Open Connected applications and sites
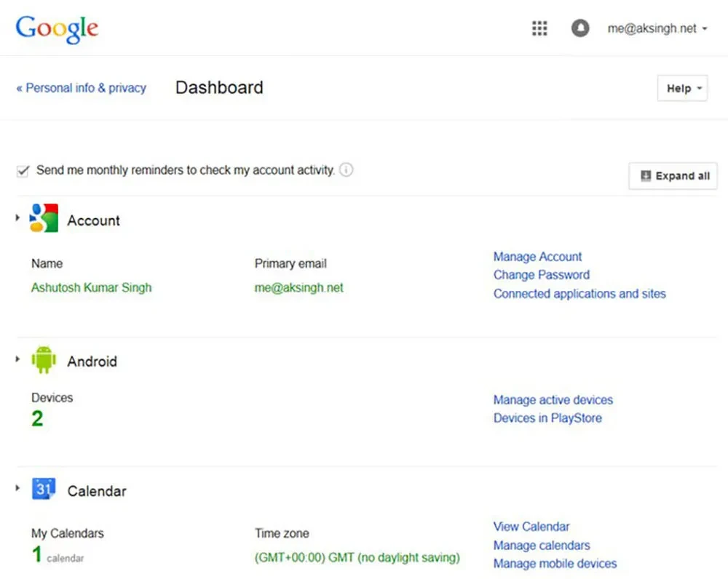The image size is (728, 579). [x=579, y=294]
